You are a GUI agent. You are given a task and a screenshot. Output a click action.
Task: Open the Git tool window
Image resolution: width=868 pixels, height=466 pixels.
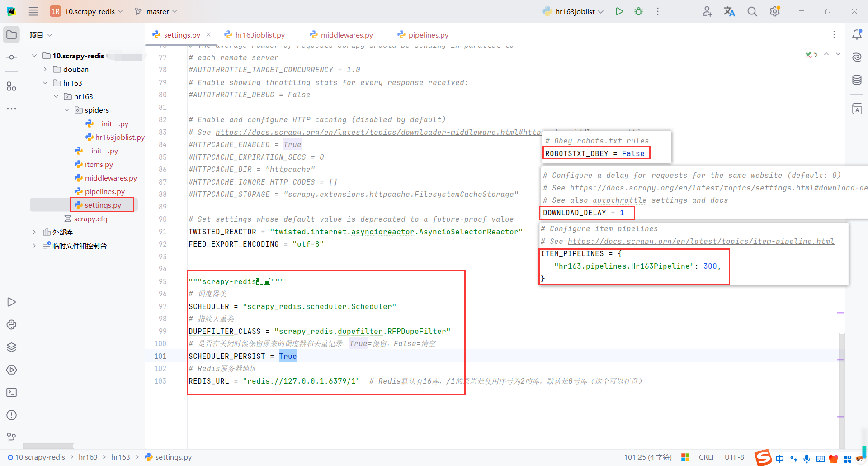pyautogui.click(x=12, y=437)
